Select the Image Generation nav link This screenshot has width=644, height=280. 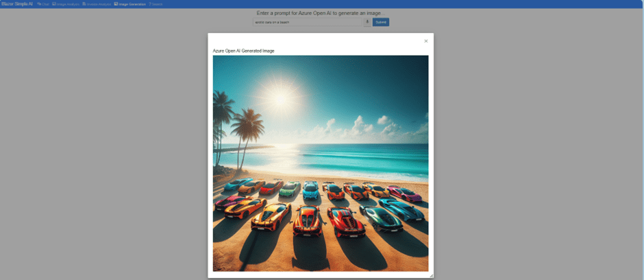coord(132,4)
